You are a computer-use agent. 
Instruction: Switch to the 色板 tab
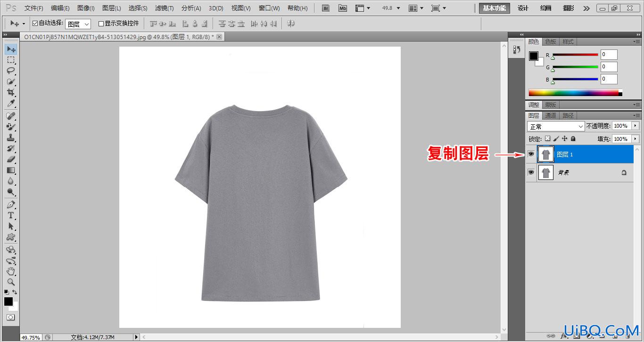pyautogui.click(x=551, y=41)
